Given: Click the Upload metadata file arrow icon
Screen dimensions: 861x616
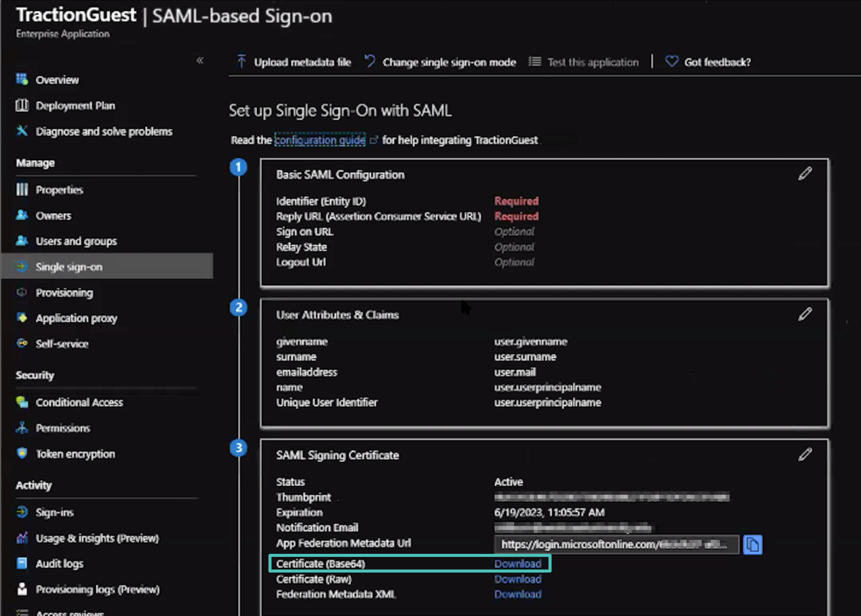Looking at the screenshot, I should click(241, 61).
